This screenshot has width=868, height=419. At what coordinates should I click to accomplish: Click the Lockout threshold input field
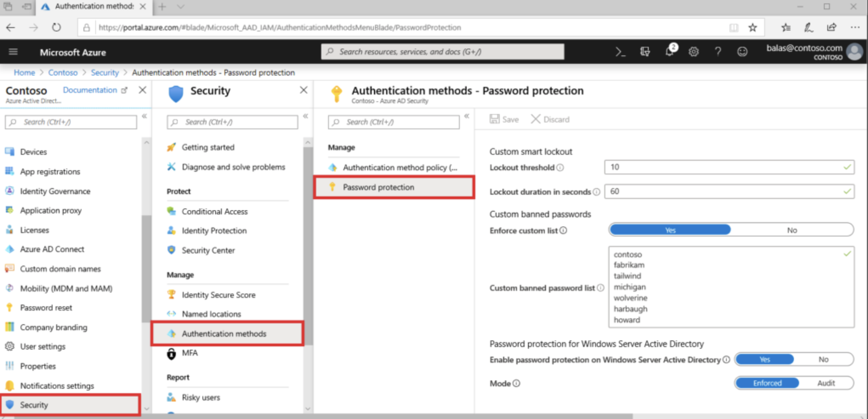click(x=729, y=167)
